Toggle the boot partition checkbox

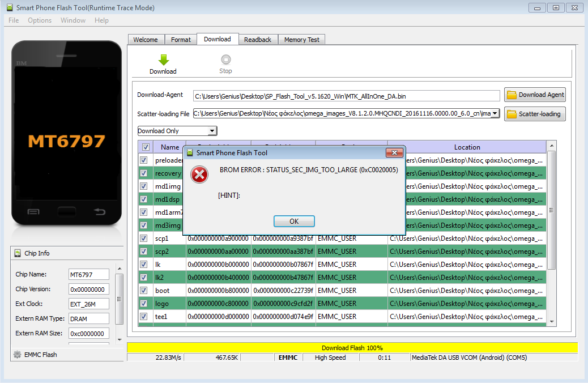pos(144,291)
